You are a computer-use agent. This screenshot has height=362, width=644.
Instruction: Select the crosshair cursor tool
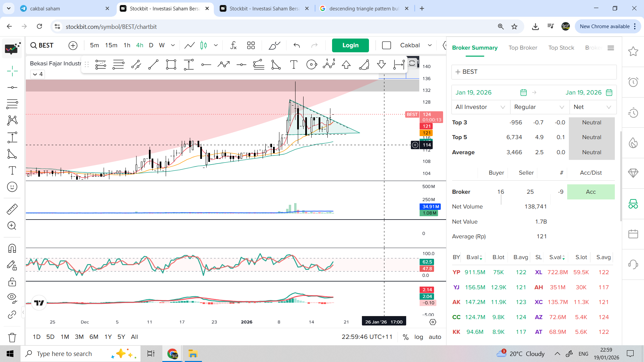point(12,71)
